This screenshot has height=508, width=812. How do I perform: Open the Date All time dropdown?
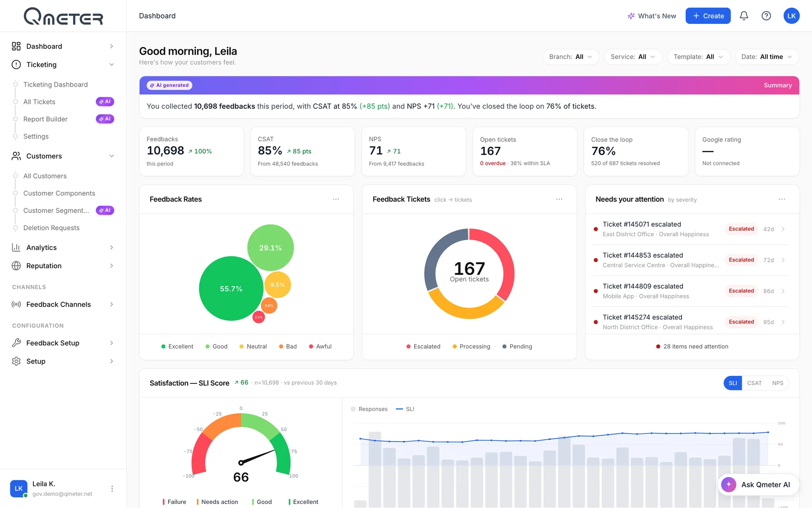767,57
